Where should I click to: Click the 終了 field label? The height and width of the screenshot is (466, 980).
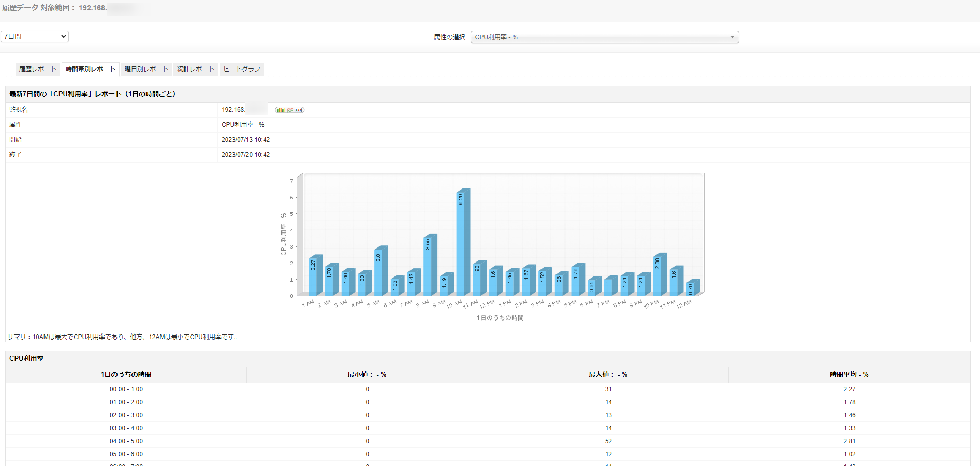[x=16, y=155]
